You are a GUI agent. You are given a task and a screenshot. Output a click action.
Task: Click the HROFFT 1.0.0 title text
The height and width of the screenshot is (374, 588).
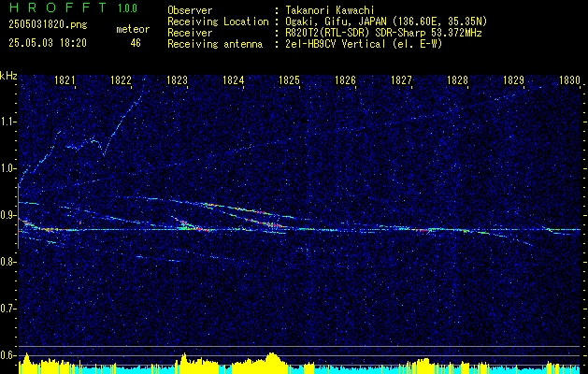pyautogui.click(x=73, y=7)
